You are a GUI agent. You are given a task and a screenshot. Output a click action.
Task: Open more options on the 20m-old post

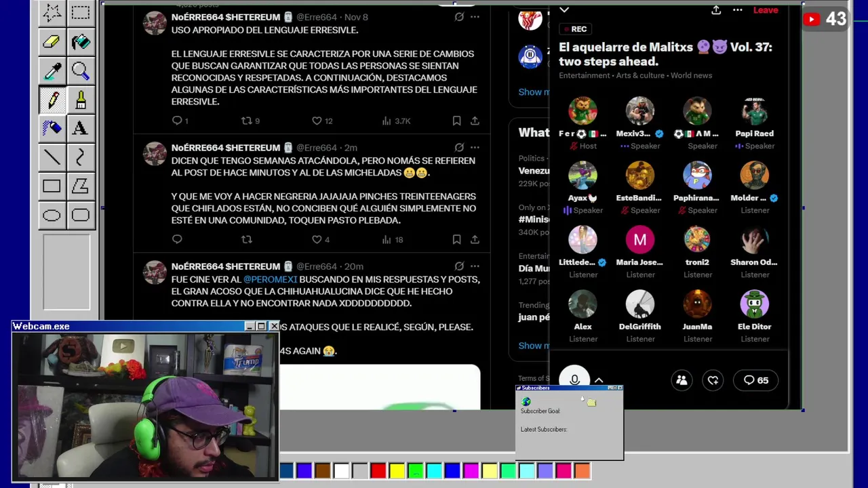click(475, 266)
